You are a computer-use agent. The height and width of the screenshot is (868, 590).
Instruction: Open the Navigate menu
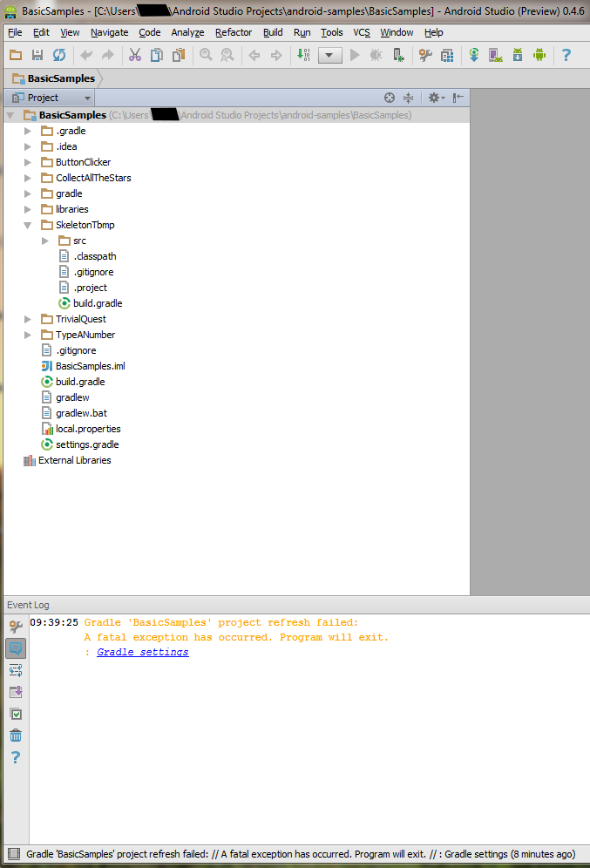[110, 32]
